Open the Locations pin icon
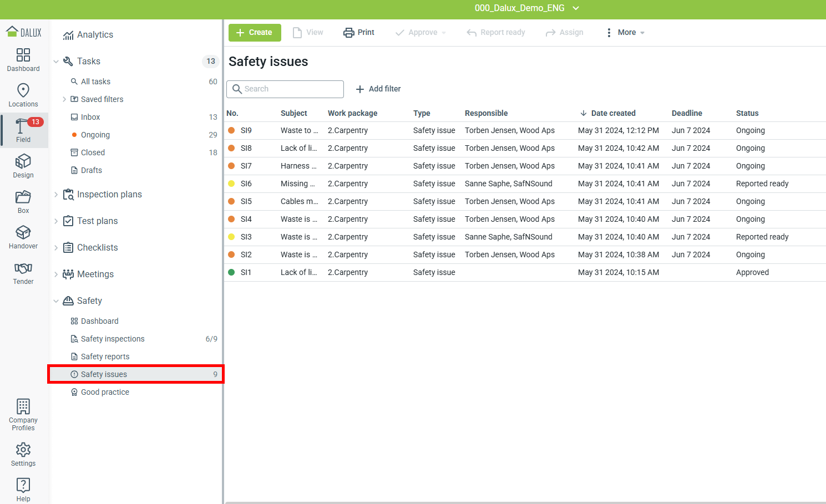Viewport: 826px width, 504px height. pos(23,91)
